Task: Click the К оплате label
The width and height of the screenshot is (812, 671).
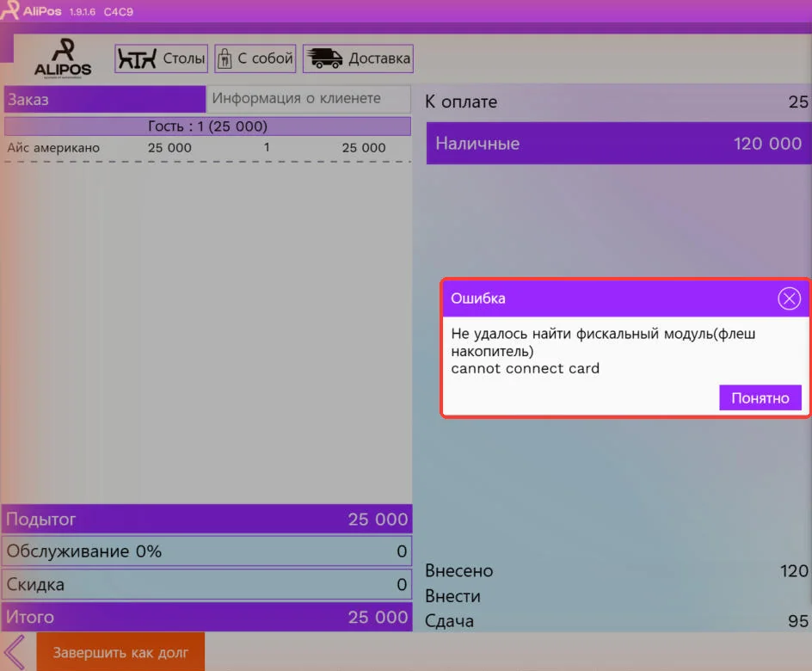Action: tap(461, 102)
